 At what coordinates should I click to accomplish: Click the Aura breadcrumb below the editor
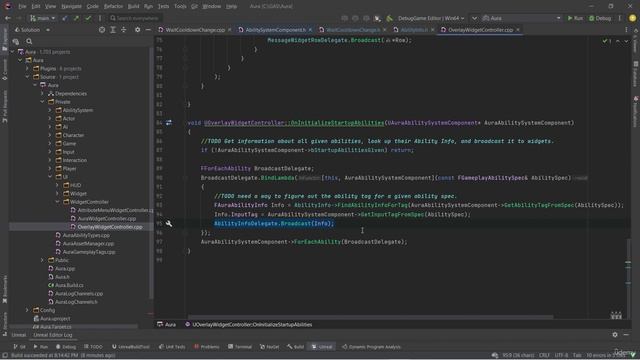[x=167, y=324]
